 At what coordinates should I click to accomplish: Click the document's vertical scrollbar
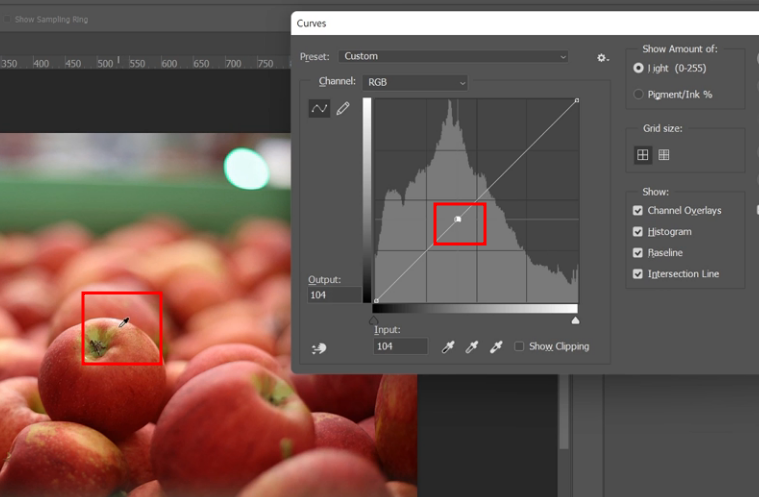coord(563,411)
